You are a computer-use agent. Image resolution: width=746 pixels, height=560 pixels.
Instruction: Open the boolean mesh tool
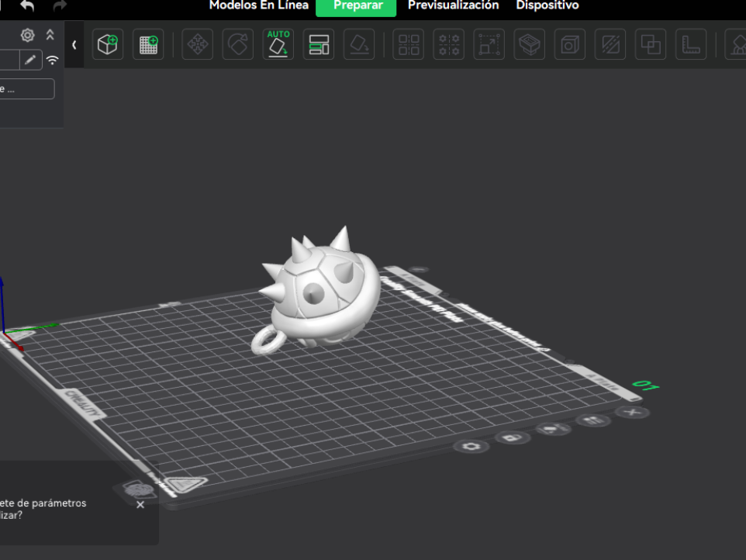pyautogui.click(x=651, y=44)
